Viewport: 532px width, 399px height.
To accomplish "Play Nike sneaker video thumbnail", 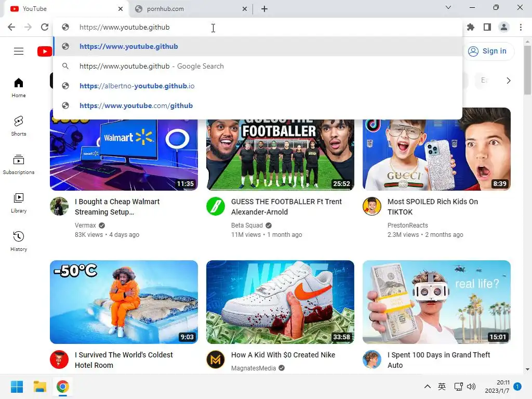I will (x=280, y=302).
